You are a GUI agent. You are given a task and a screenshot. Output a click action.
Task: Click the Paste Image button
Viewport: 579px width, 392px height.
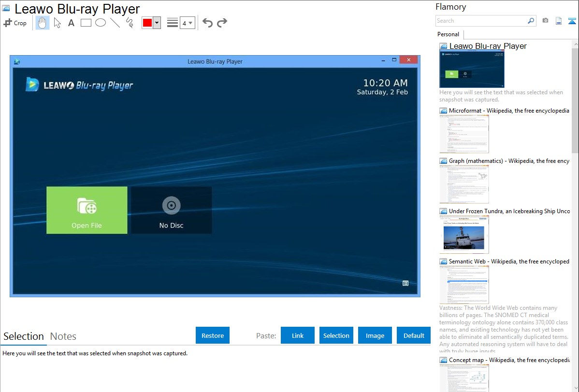[x=375, y=335]
